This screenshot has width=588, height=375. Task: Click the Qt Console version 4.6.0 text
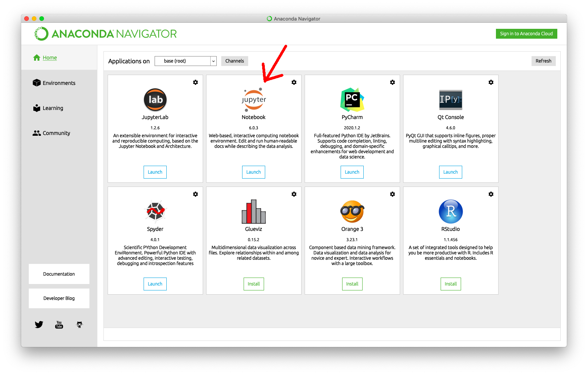pyautogui.click(x=451, y=128)
